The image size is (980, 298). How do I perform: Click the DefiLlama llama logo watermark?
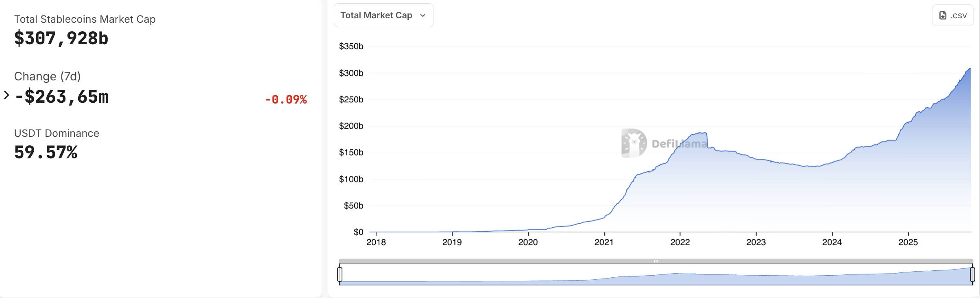click(x=634, y=143)
